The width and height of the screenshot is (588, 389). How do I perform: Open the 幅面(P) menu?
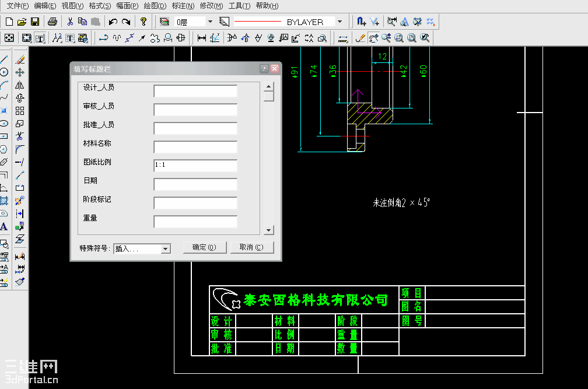coord(127,6)
